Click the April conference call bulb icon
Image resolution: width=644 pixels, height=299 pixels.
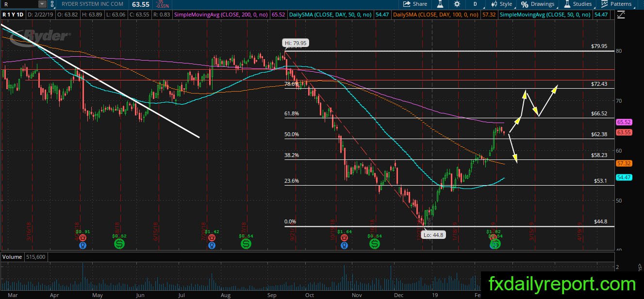pyautogui.click(x=83, y=246)
